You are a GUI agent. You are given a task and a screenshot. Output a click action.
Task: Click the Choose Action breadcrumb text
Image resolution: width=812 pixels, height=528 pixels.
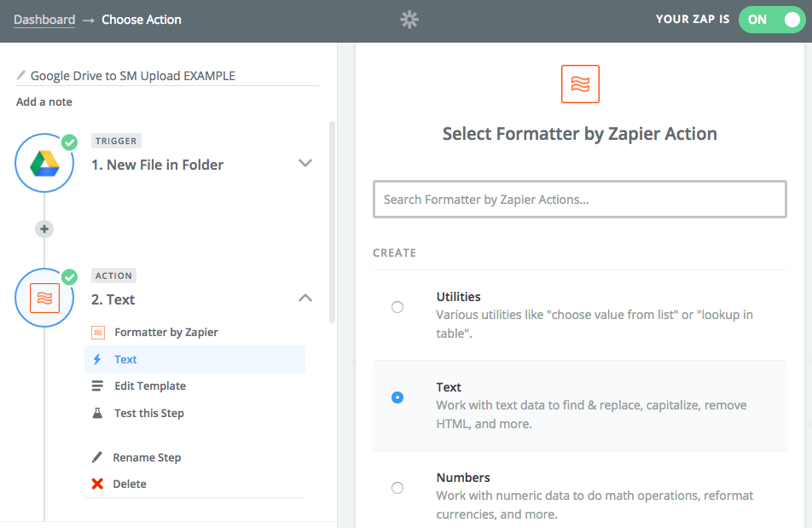[x=142, y=20]
